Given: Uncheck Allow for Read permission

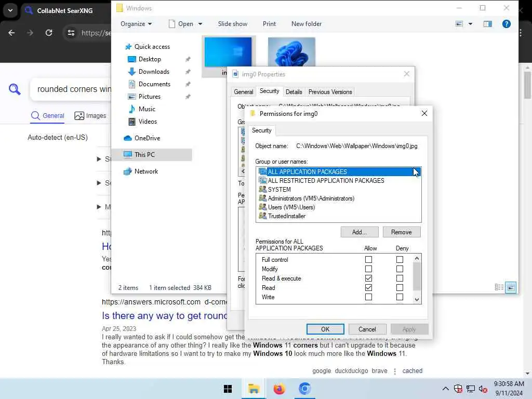Looking at the screenshot, I should (x=368, y=288).
